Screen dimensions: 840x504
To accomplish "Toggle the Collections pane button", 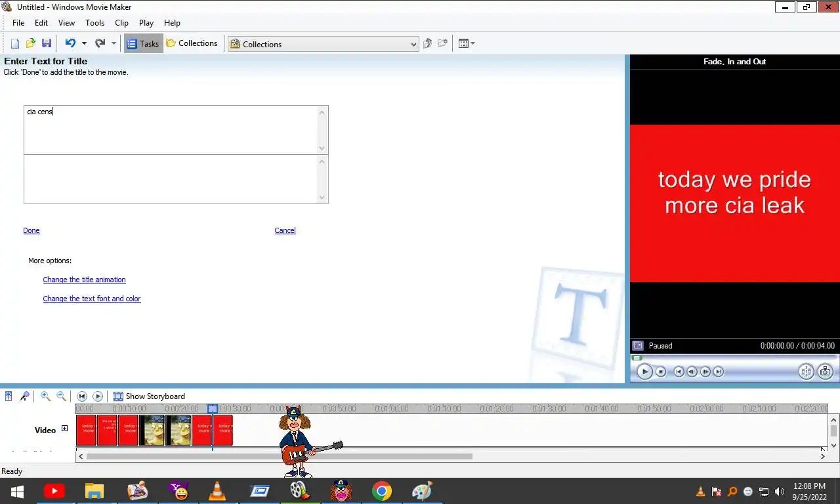I will pyautogui.click(x=192, y=43).
